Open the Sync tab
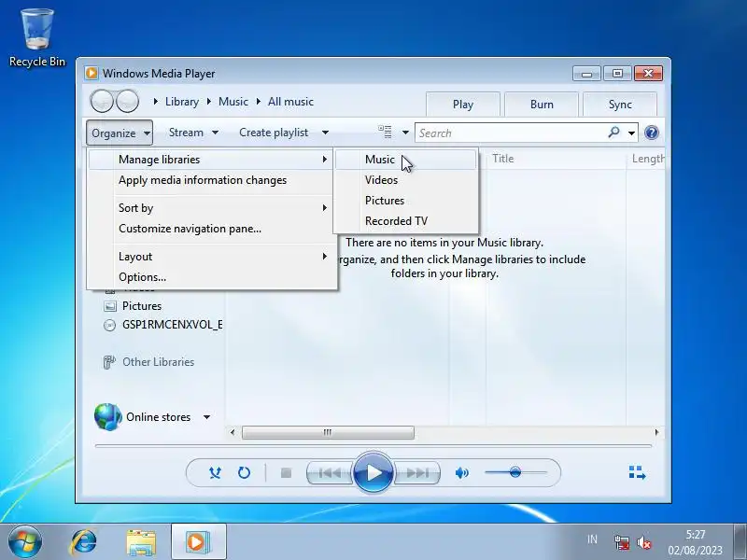The height and width of the screenshot is (560, 747). [620, 105]
